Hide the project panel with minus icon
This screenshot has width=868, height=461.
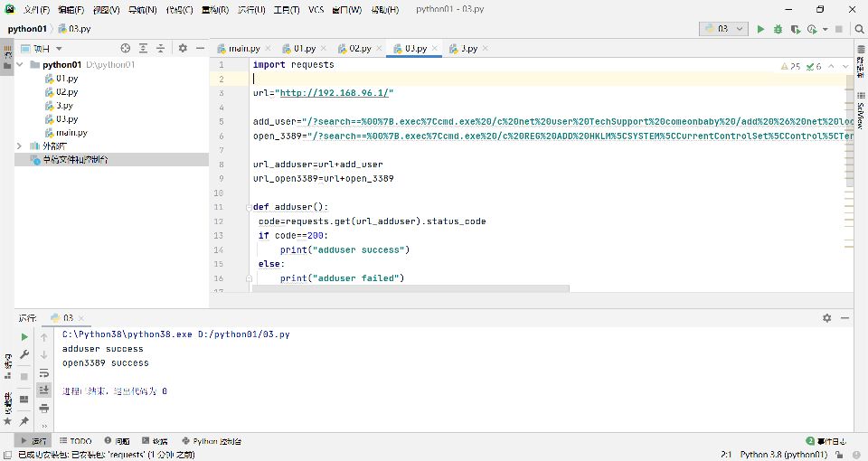pos(201,48)
